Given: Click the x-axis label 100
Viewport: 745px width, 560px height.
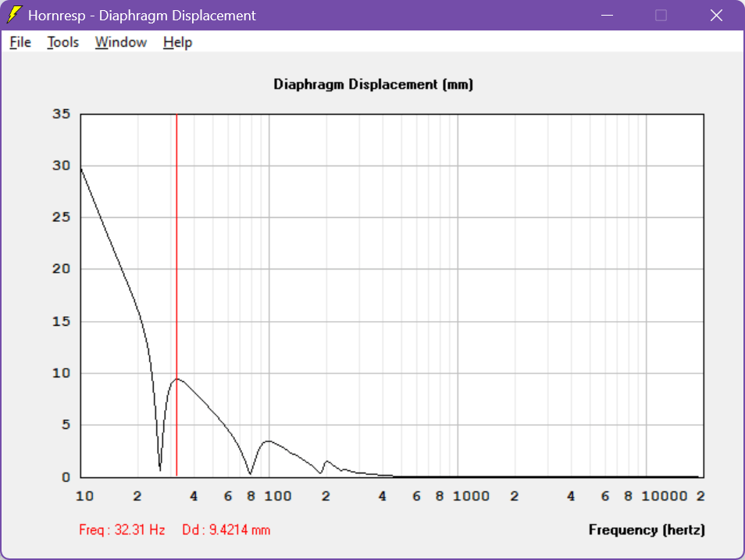Looking at the screenshot, I should click(278, 496).
